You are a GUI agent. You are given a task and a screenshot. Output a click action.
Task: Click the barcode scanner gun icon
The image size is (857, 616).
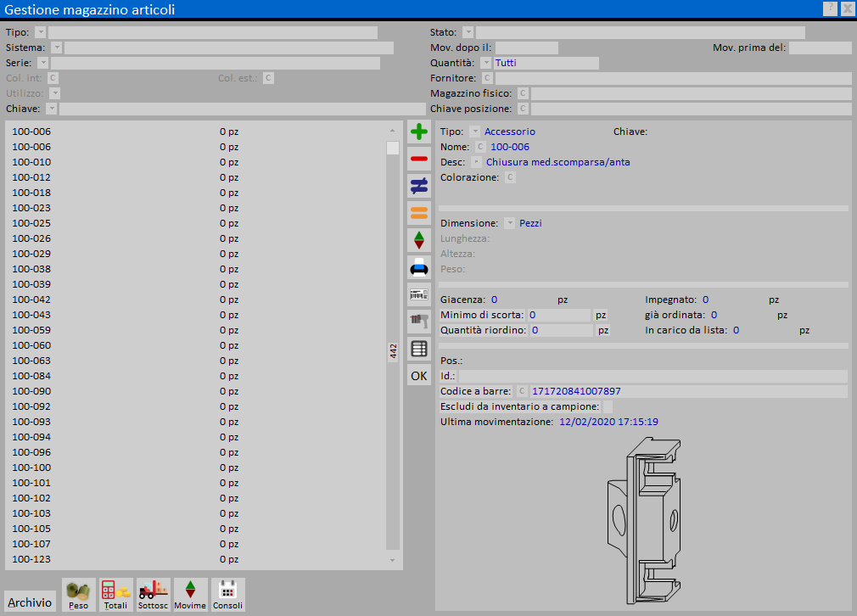tap(419, 321)
